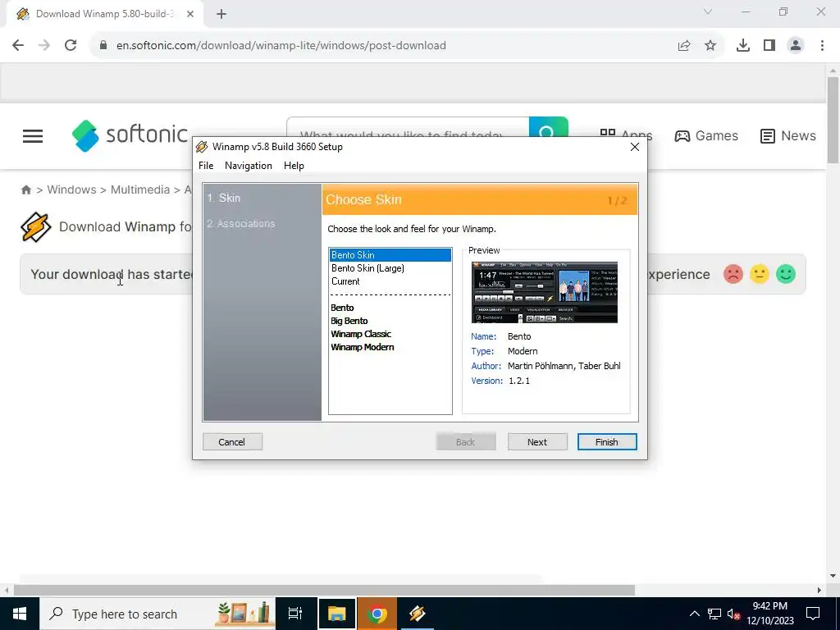
Task: Rate experience with the red sad face
Action: click(733, 274)
